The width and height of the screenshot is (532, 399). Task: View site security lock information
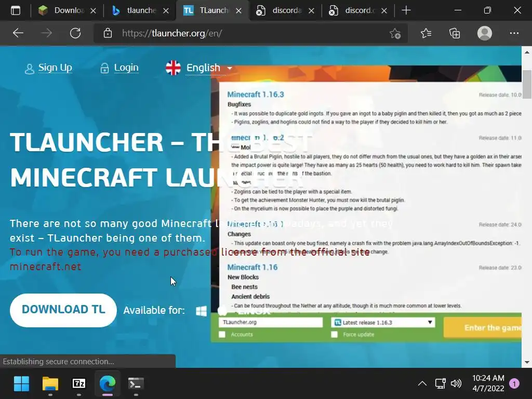[x=108, y=33]
